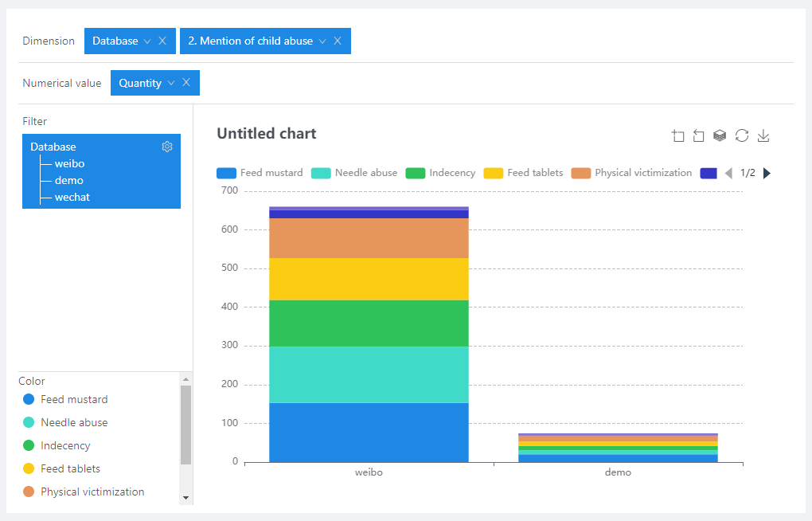Expand the Quantity dropdown chevron

[171, 83]
